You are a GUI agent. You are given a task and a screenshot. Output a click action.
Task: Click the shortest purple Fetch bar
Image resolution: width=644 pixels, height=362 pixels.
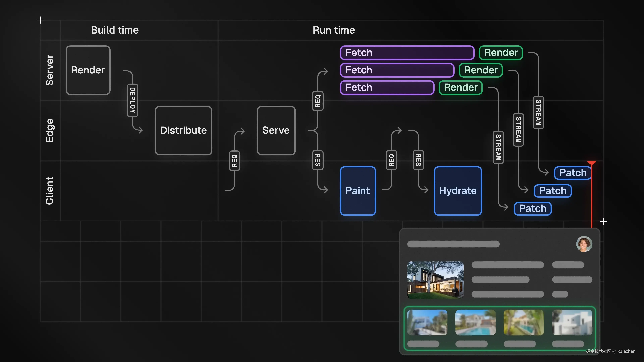(x=387, y=88)
